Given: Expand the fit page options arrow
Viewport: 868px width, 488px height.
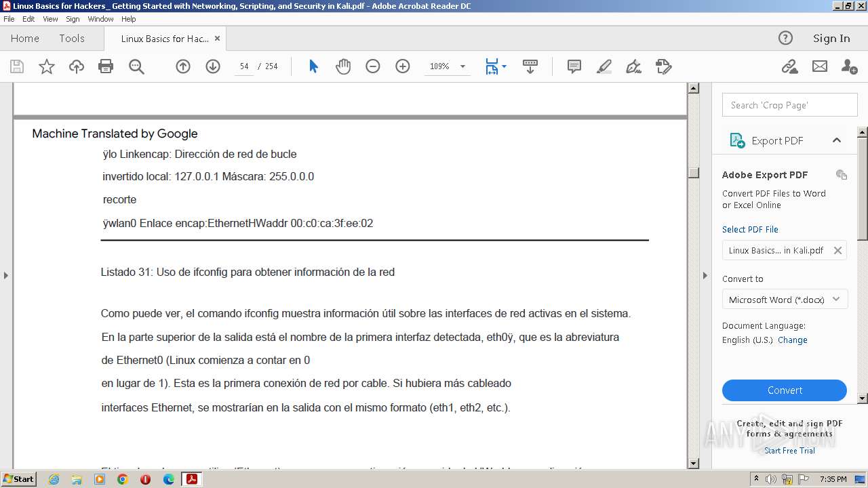Looking at the screenshot, I should [504, 66].
